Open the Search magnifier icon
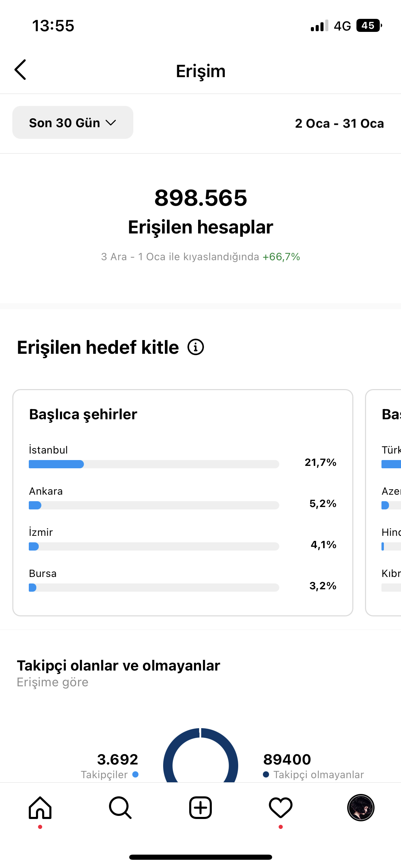The image size is (401, 868). point(120,807)
